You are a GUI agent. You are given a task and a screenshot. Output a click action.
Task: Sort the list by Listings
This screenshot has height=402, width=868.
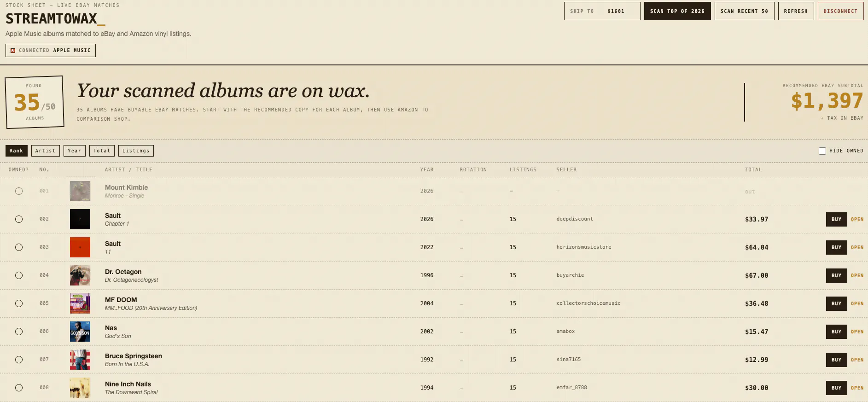click(136, 151)
